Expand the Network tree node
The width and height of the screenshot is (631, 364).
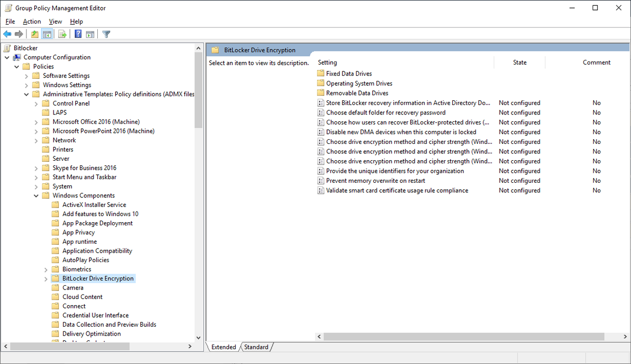pyautogui.click(x=36, y=140)
